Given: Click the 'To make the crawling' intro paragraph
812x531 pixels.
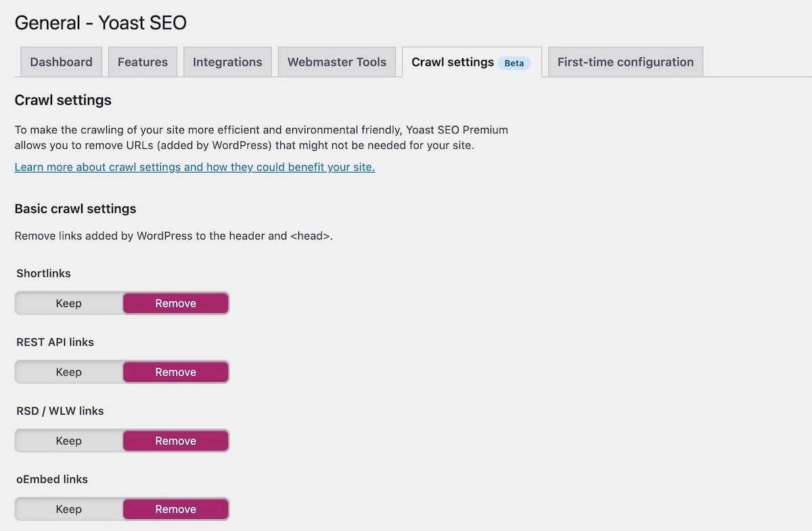Looking at the screenshot, I should click(x=261, y=137).
